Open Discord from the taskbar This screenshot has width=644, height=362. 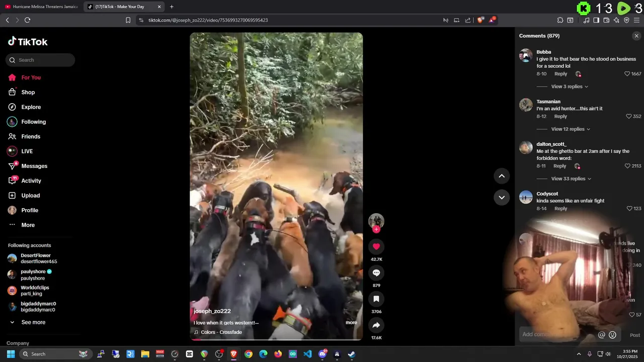[323, 354]
